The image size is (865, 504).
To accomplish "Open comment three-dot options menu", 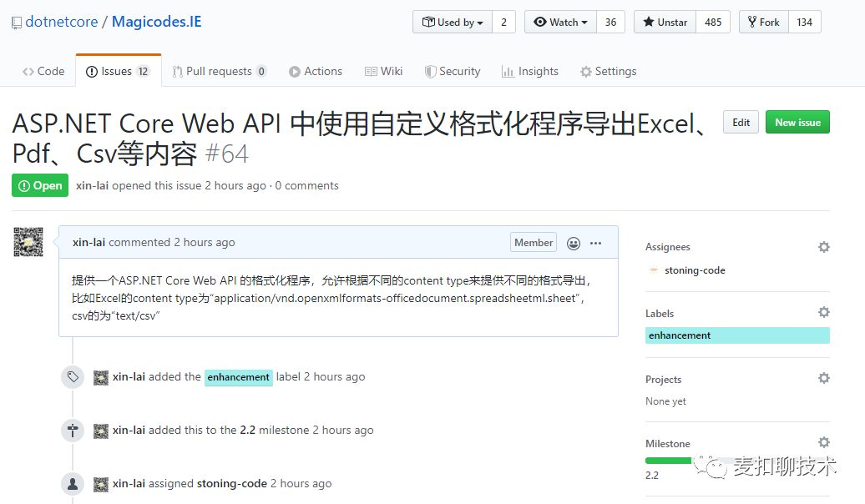I will pos(595,243).
